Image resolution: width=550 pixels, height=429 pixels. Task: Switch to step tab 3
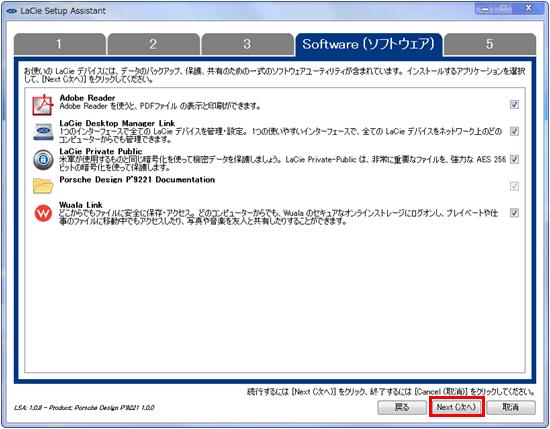click(247, 44)
